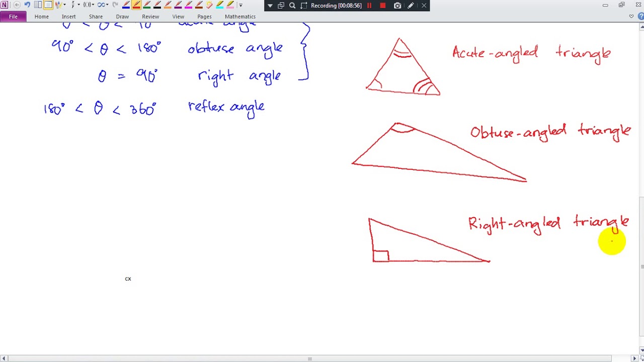The width and height of the screenshot is (644, 362).
Task: Switch to the Mathematics ribbon tab
Action: tap(240, 17)
